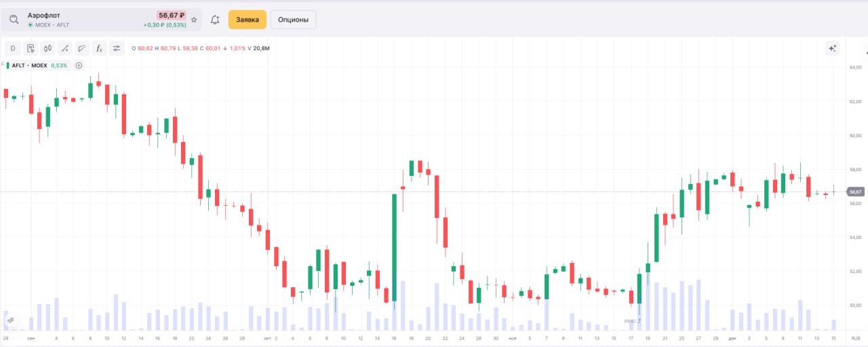The width and height of the screenshot is (868, 347).
Task: Click the search magnifier icon
Action: tap(14, 20)
